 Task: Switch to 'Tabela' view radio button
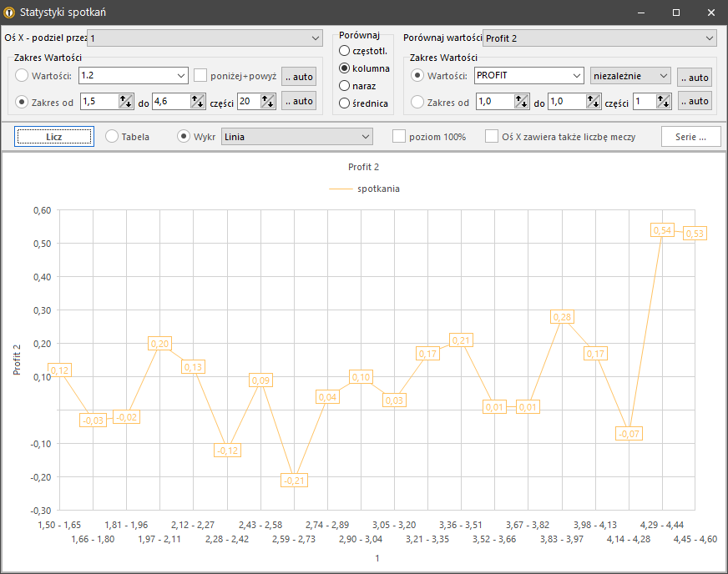pyautogui.click(x=112, y=136)
